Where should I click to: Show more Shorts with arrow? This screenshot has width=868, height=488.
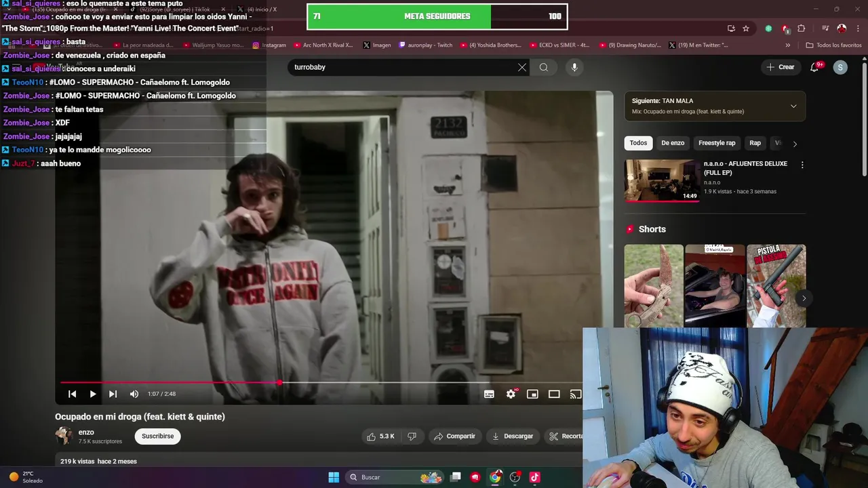pyautogui.click(x=804, y=298)
